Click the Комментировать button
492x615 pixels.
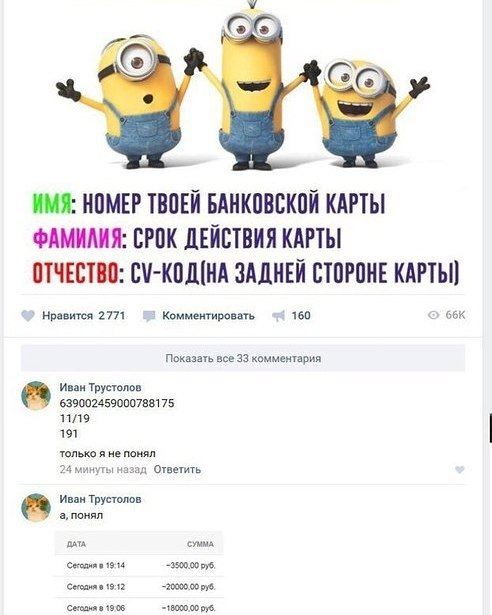tap(208, 316)
